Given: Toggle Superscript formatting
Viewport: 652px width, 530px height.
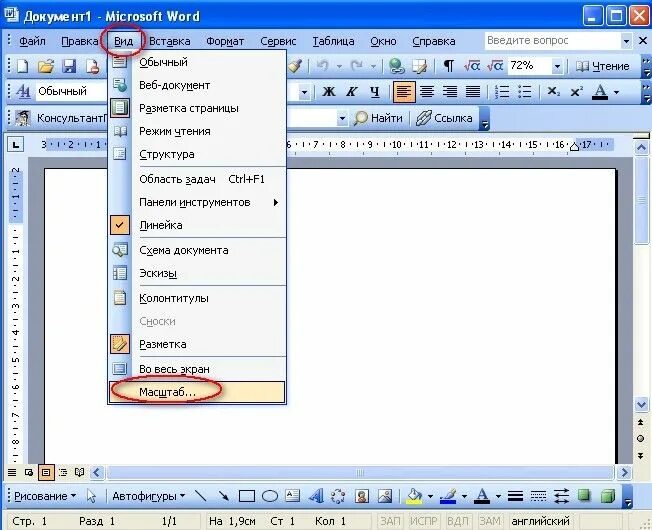Looking at the screenshot, I should 576,91.
